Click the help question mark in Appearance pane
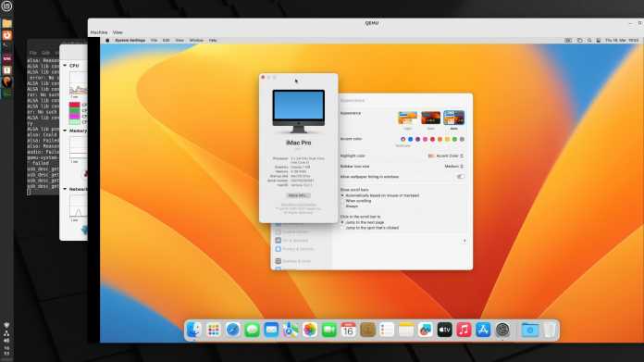The image size is (644, 362). 464,241
